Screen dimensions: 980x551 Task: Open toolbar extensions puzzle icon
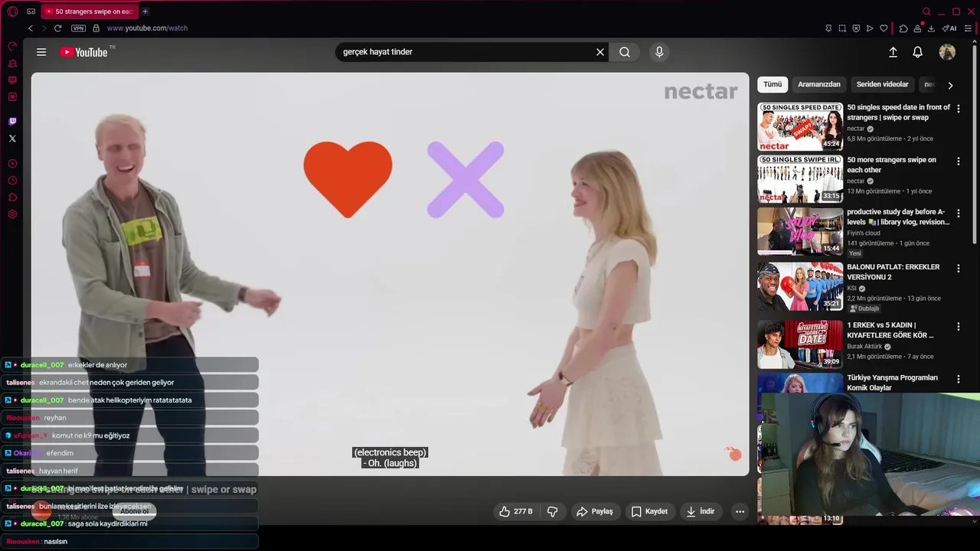click(x=903, y=28)
